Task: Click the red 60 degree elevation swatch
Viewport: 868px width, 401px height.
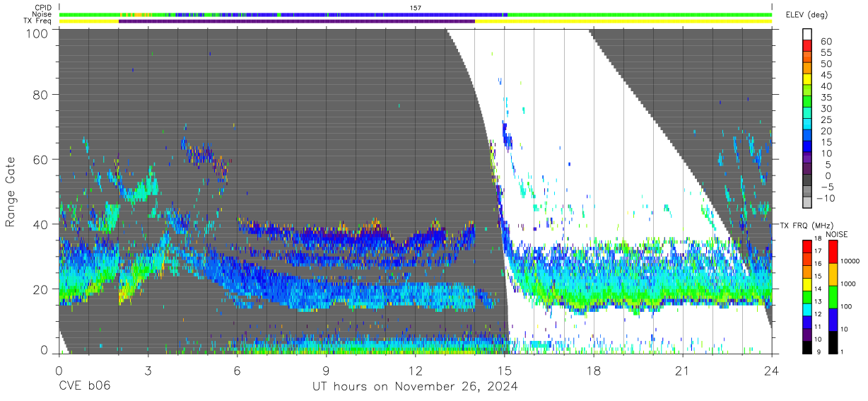Action: click(808, 45)
